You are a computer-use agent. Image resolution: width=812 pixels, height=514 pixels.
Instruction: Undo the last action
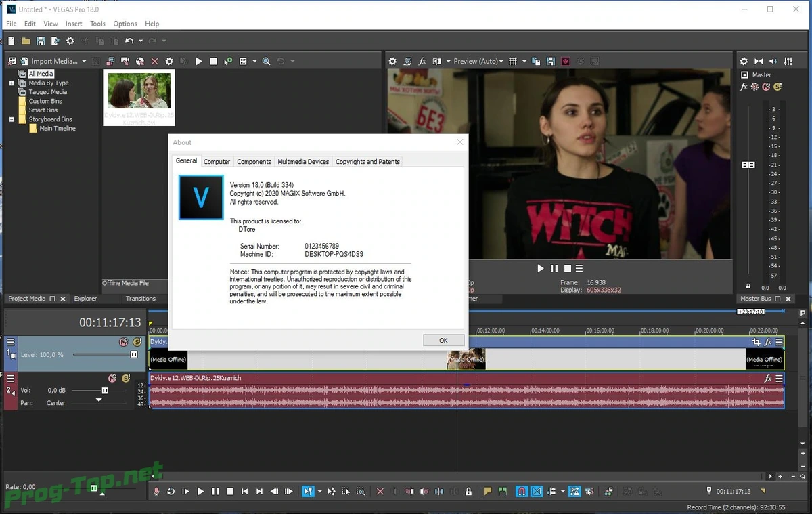[x=129, y=41]
